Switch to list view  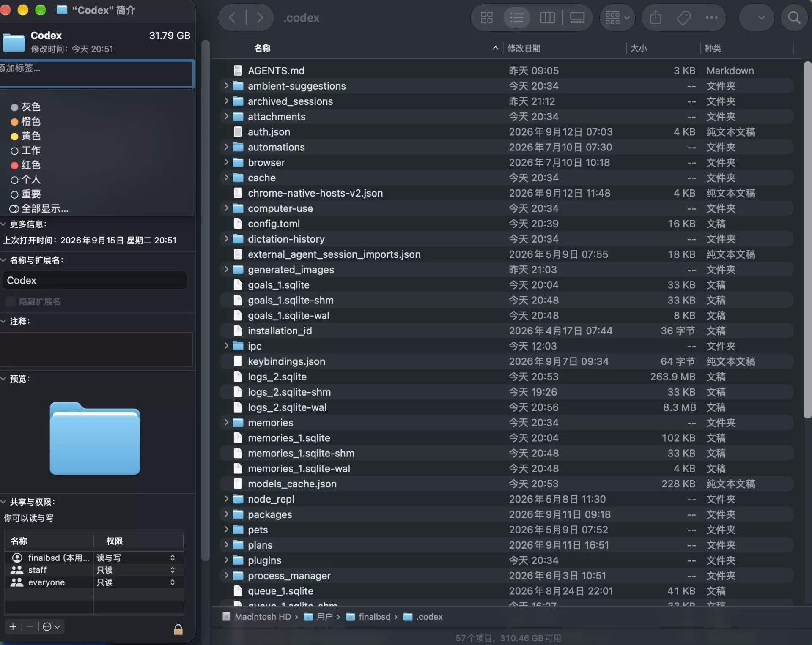(517, 18)
